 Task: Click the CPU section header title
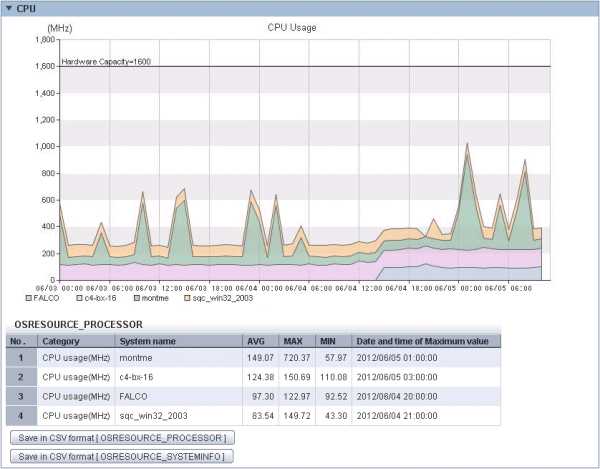coord(26,8)
